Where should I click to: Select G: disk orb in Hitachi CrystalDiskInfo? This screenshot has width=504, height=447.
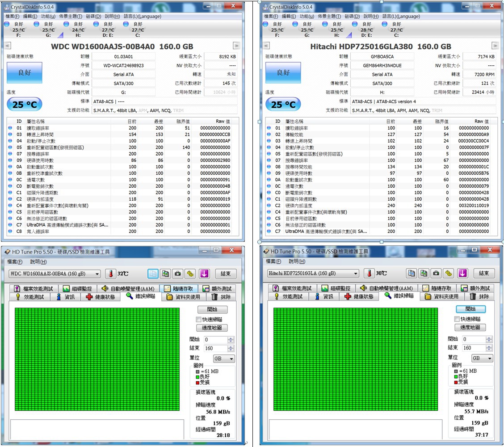click(x=295, y=24)
